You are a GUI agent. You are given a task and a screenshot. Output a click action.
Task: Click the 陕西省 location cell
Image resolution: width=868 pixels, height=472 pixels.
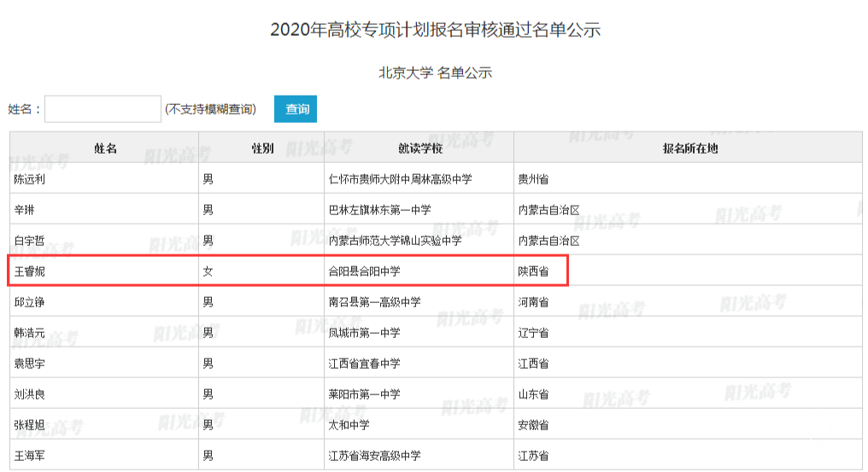point(533,271)
